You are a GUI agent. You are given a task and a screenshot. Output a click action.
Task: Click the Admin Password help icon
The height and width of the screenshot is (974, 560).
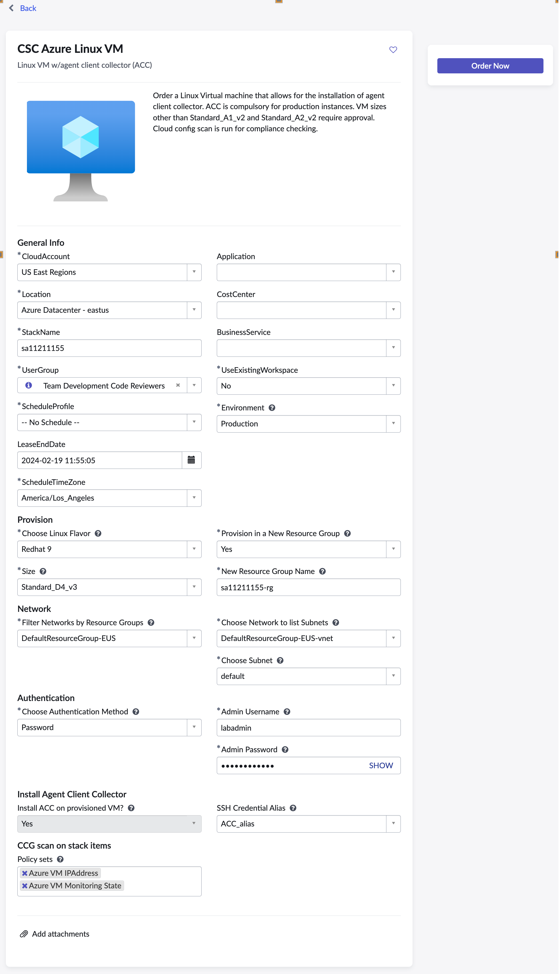coord(285,749)
